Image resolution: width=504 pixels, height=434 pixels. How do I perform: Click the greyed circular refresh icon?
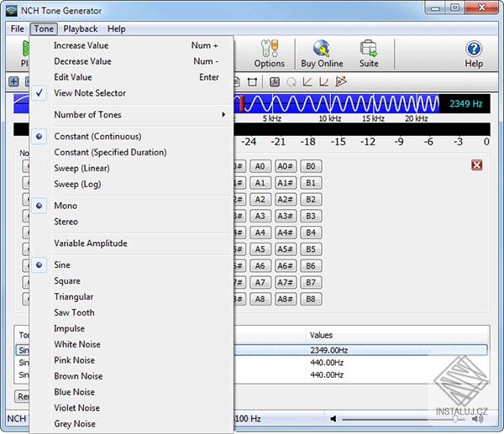291,82
